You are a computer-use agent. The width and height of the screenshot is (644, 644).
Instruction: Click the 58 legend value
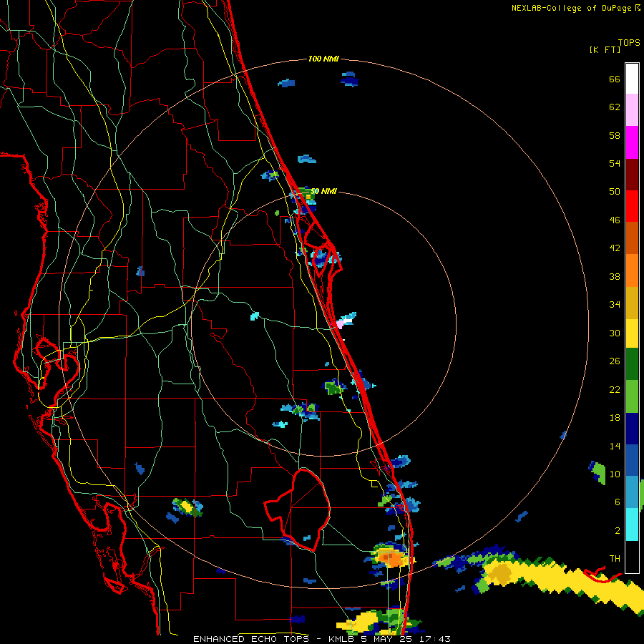coord(615,135)
